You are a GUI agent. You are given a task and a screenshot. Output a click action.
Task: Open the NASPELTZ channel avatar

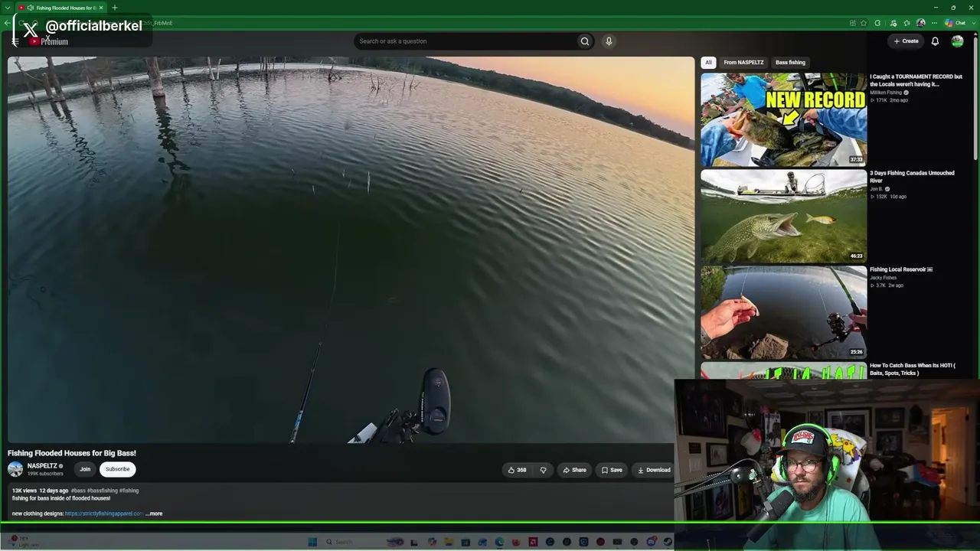click(15, 469)
